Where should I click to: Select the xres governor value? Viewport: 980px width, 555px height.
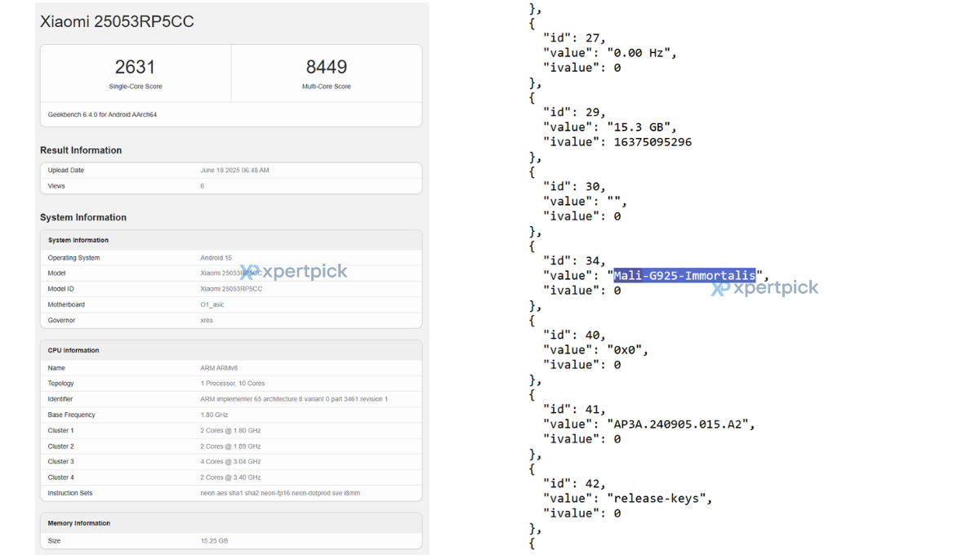click(x=207, y=320)
